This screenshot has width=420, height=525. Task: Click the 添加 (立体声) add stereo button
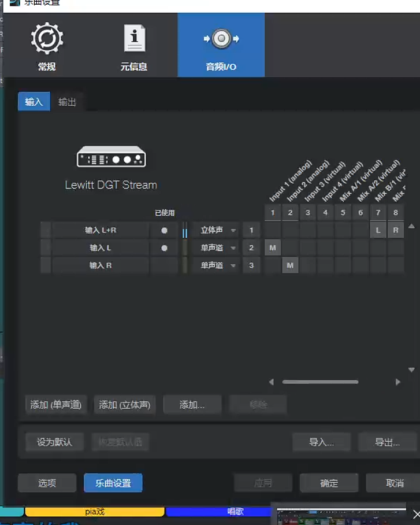coord(124,405)
